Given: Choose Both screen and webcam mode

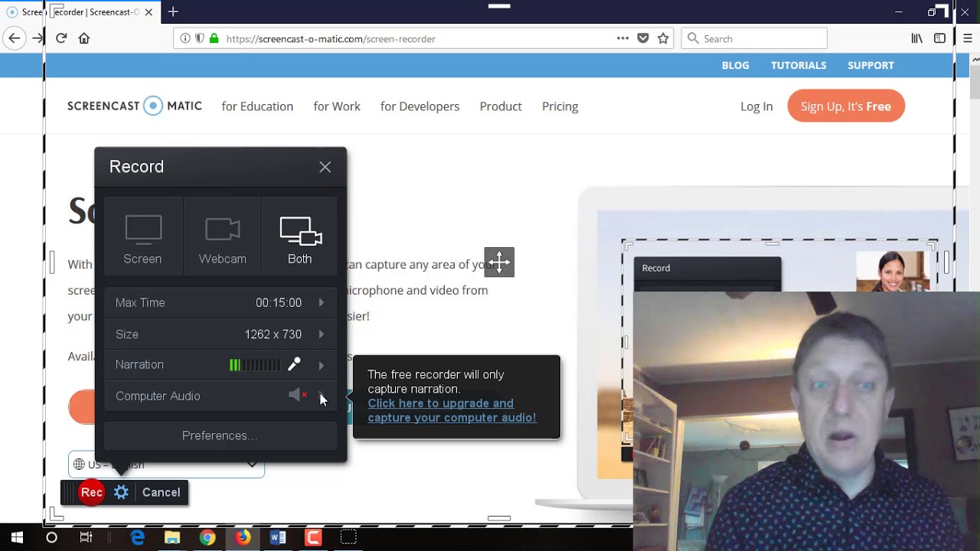Looking at the screenshot, I should coord(300,236).
